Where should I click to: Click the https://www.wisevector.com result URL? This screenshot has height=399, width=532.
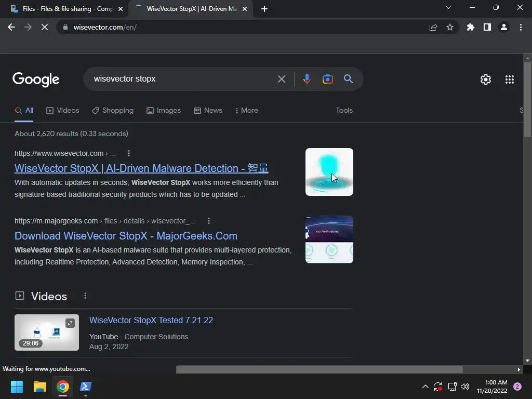coord(65,153)
